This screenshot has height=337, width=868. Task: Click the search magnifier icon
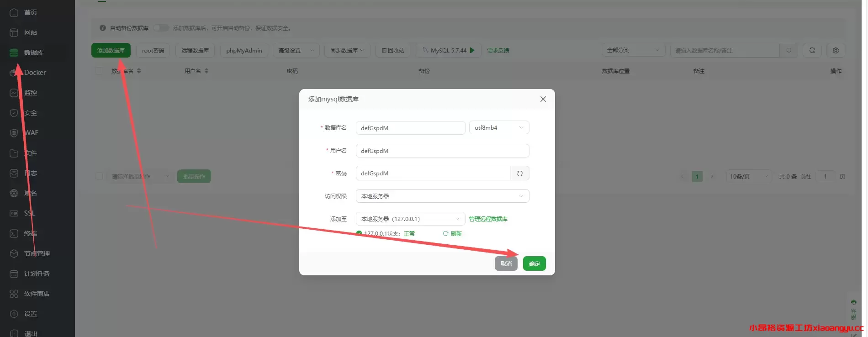[x=789, y=50]
